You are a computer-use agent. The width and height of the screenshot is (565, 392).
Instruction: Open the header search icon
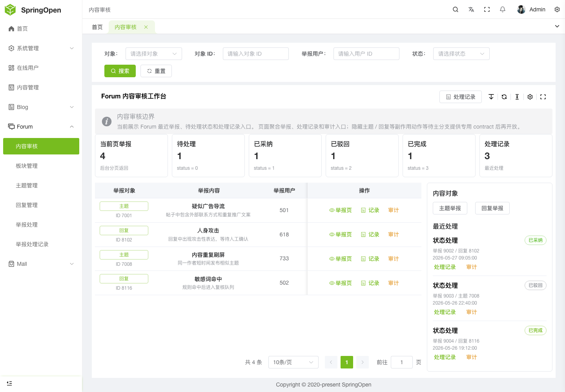click(456, 9)
